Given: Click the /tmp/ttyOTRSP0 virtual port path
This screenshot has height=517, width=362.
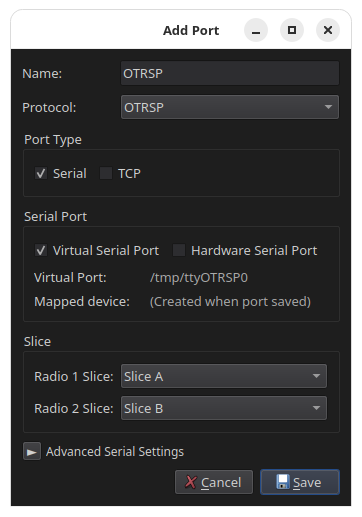Looking at the screenshot, I should pos(199,277).
